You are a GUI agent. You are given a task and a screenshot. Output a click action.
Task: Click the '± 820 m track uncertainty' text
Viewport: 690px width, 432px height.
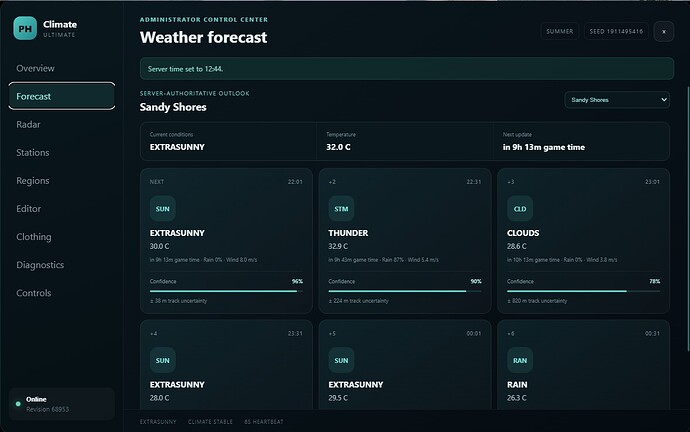click(537, 301)
